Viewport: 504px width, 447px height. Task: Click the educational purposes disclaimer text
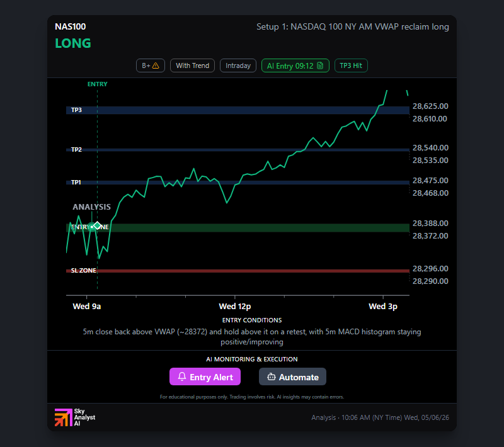click(252, 397)
